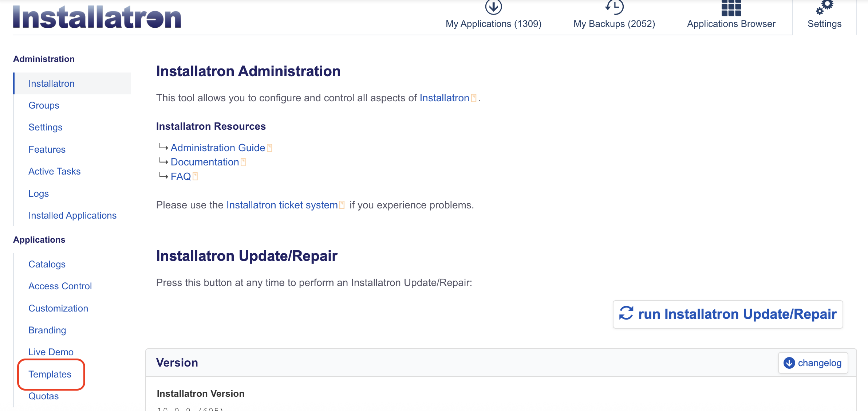868x411 pixels.
Task: Open Catalogs under Applications
Action: 47,264
